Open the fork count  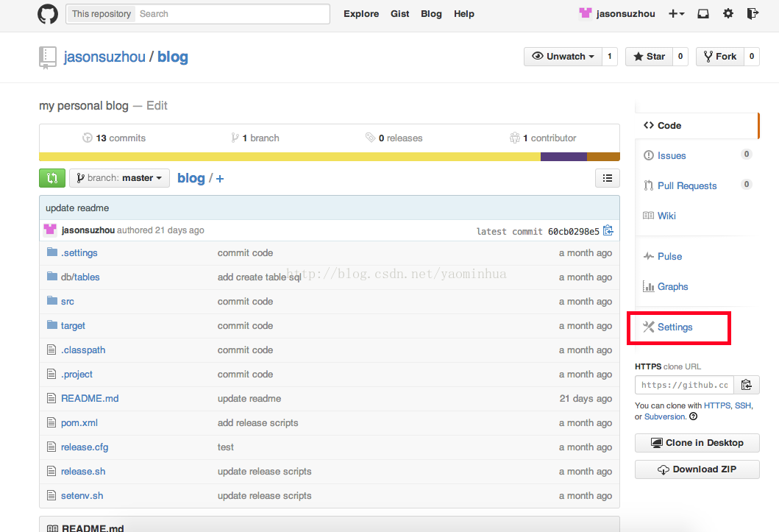[752, 57]
